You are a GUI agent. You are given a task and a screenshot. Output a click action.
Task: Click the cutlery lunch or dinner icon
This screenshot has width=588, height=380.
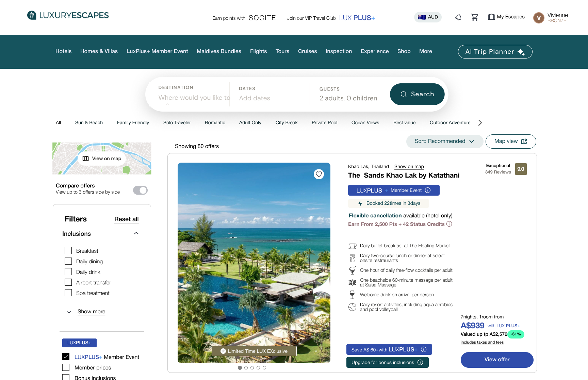[x=352, y=258]
